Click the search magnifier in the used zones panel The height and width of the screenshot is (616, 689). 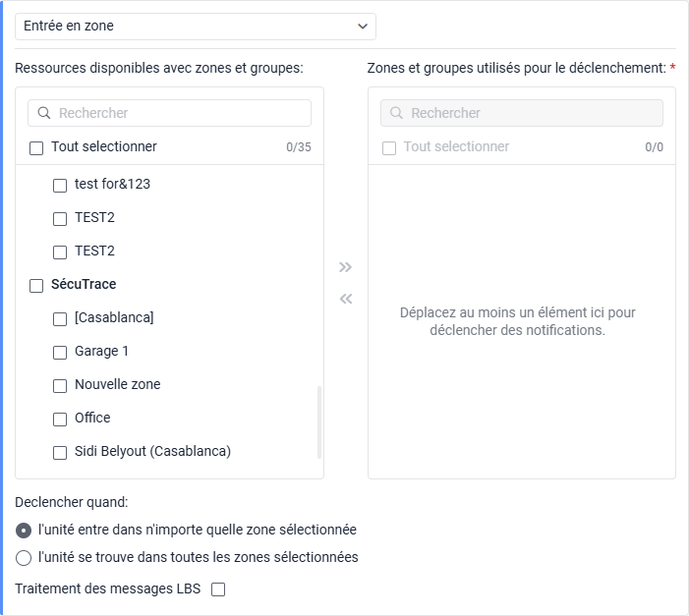tap(396, 113)
